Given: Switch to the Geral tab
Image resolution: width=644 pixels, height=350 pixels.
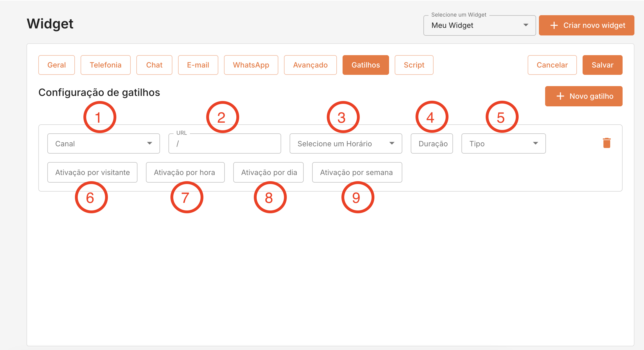Looking at the screenshot, I should [57, 65].
